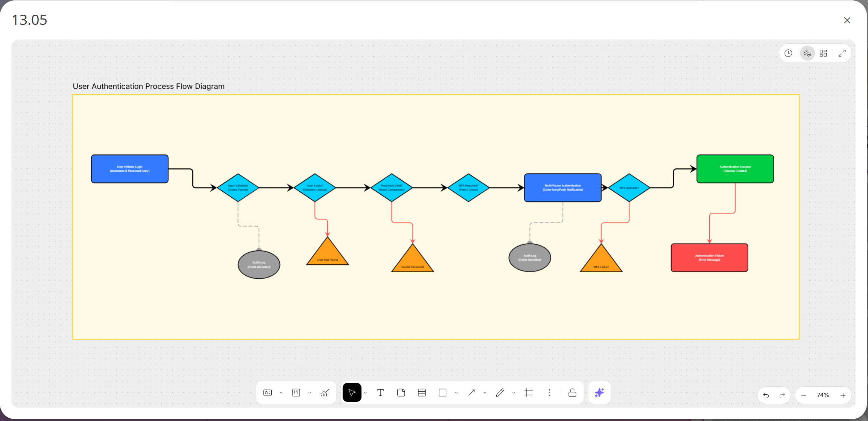Expand canvas to fullscreen with arrows icon
This screenshot has width=868, height=421.
click(x=842, y=53)
